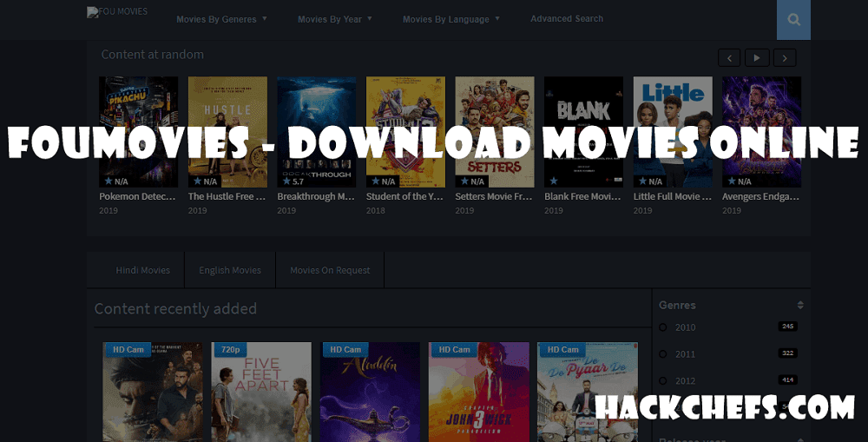
Task: Open Five Feet Apart 720p poster
Action: point(261,393)
